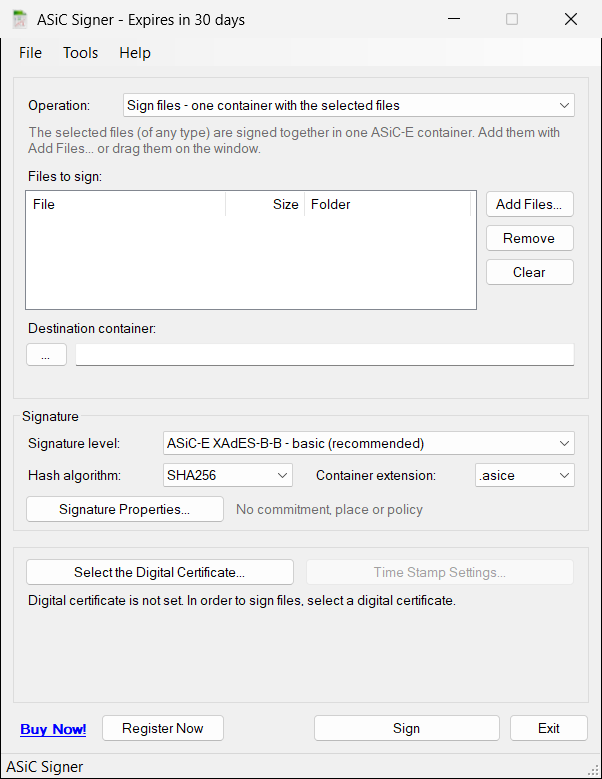Click the resize grip in status bar
Viewport: 602px width, 779px height.
coord(593,770)
